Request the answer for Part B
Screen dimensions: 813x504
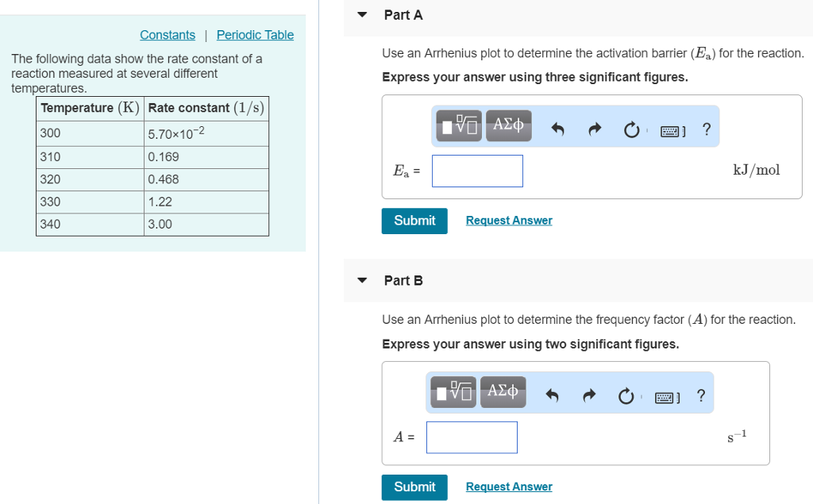[x=509, y=487]
